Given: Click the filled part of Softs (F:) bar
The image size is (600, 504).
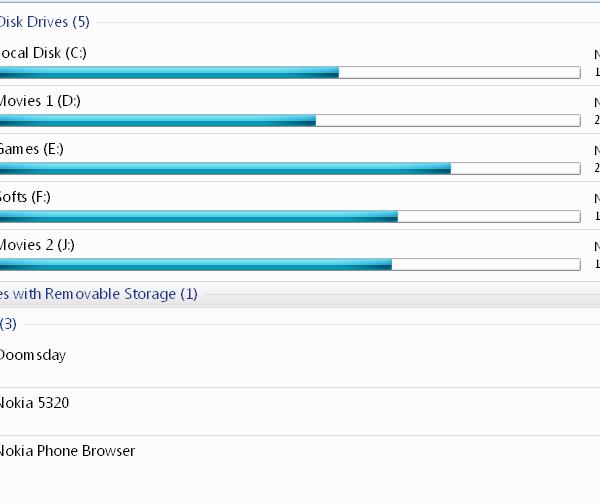Looking at the screenshot, I should click(x=198, y=216).
